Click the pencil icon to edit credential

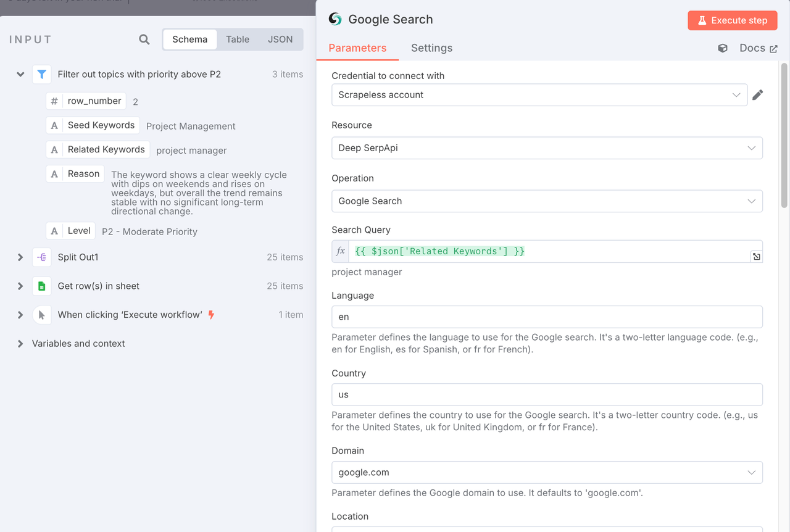[757, 94]
